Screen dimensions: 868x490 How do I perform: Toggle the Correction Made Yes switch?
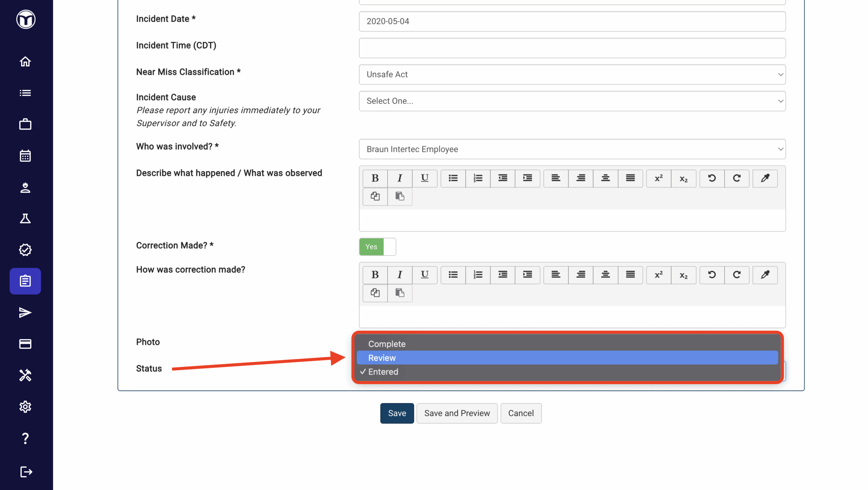(x=377, y=247)
